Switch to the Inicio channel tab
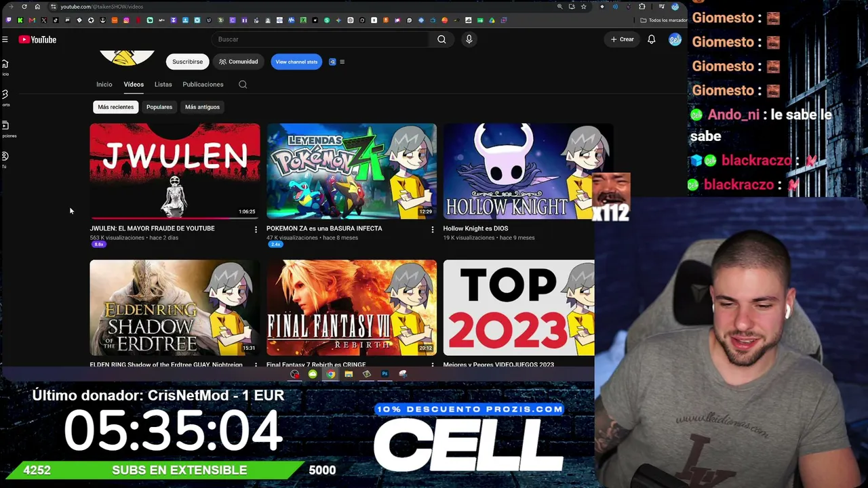The image size is (868, 488). (104, 85)
